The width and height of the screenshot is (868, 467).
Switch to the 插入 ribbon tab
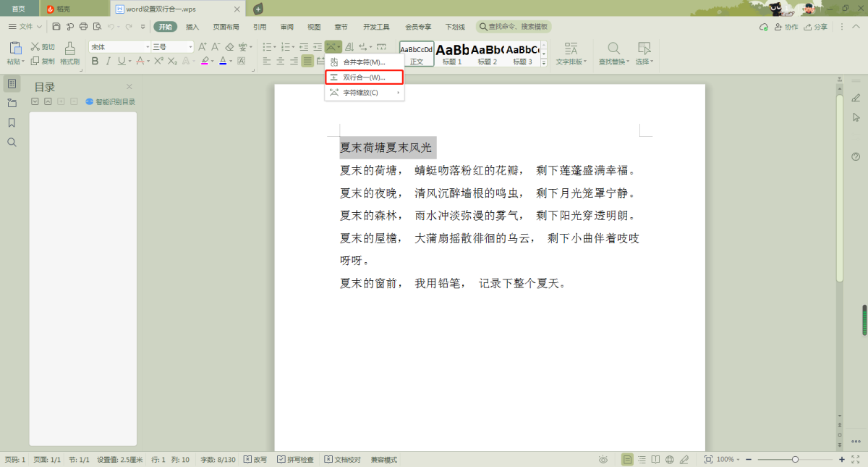click(192, 27)
